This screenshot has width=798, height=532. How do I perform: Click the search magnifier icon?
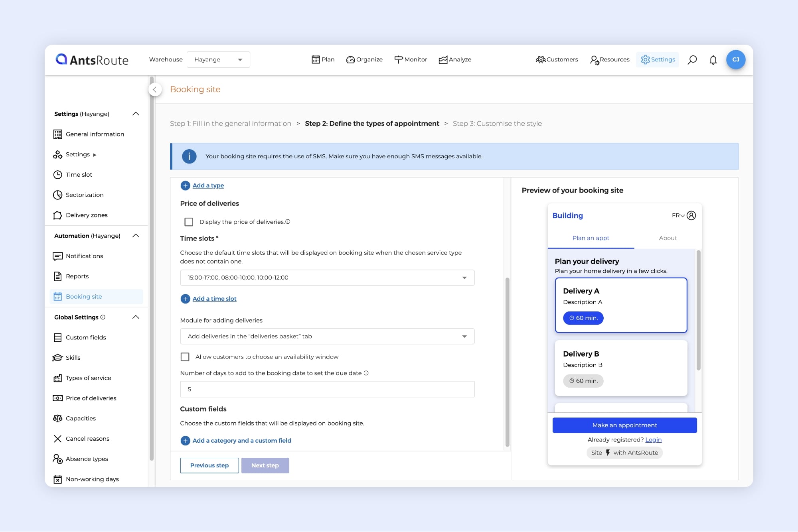coord(692,60)
